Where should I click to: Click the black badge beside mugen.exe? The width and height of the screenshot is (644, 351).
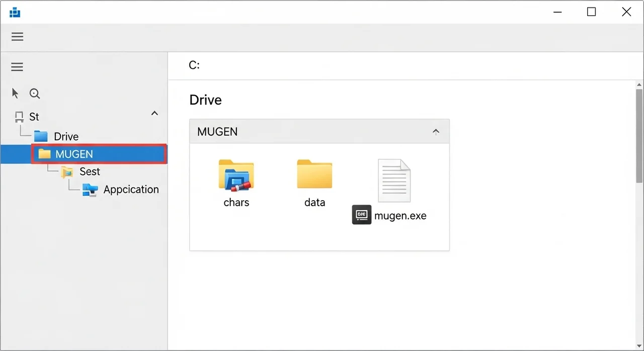pyautogui.click(x=362, y=215)
